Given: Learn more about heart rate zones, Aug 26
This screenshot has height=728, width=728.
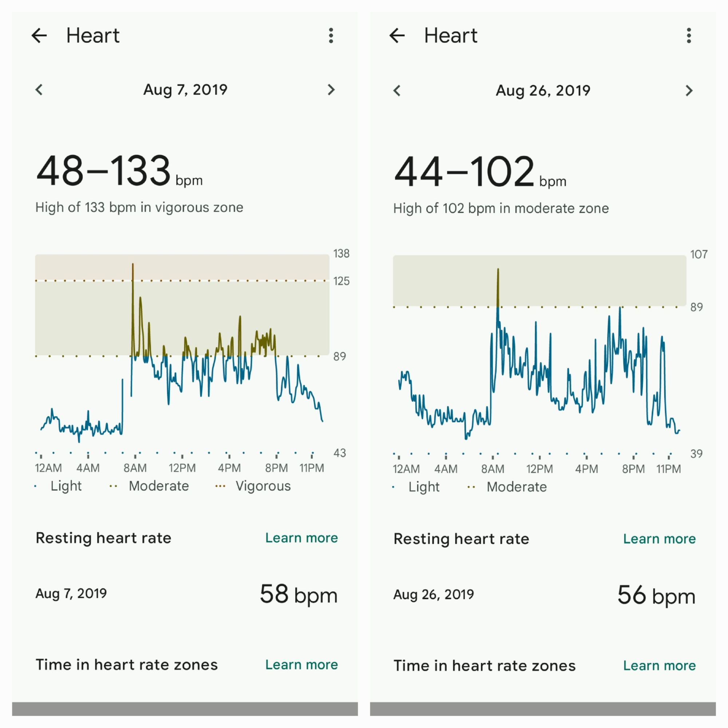Looking at the screenshot, I should (659, 665).
